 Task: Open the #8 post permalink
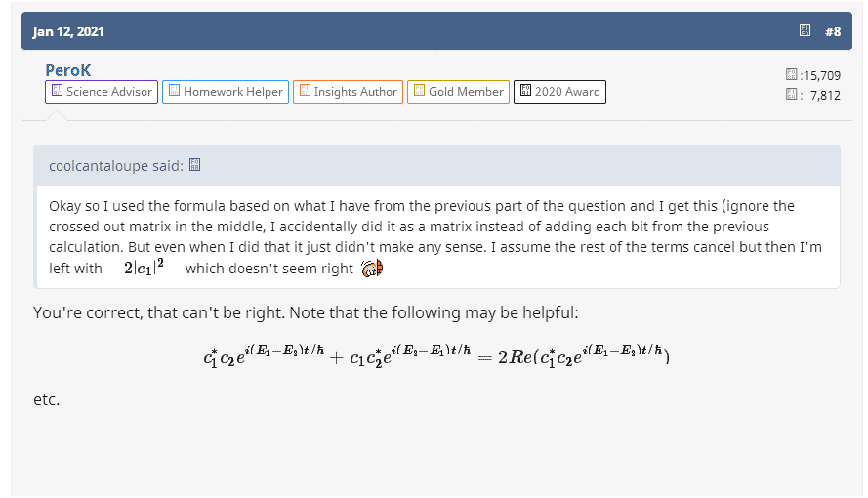(832, 31)
